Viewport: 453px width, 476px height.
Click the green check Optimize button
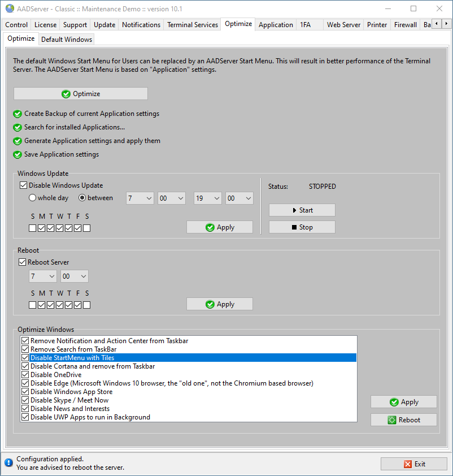[x=81, y=94]
